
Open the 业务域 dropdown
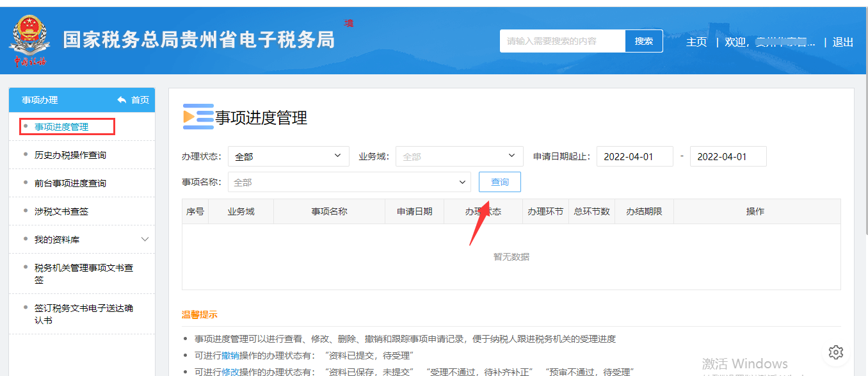(459, 156)
